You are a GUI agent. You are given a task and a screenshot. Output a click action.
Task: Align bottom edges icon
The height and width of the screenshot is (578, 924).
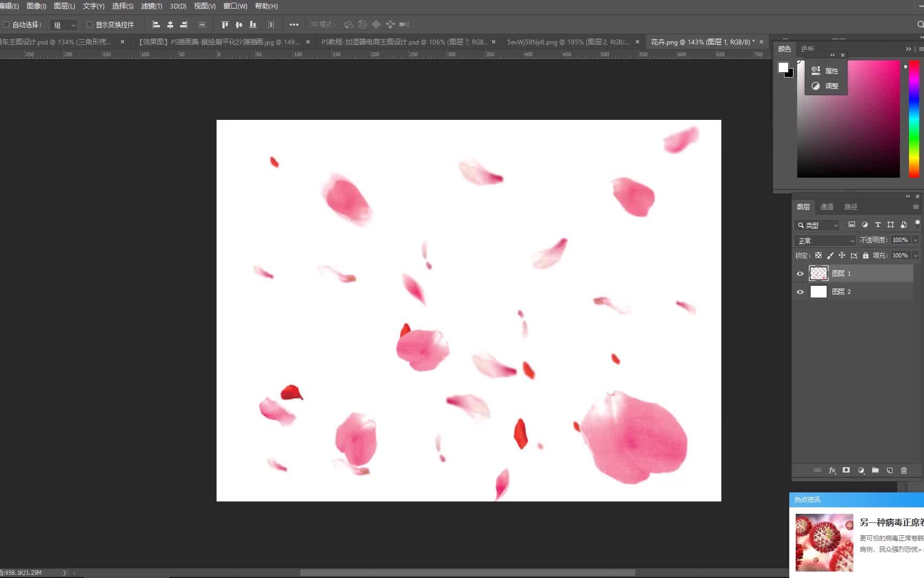coord(253,25)
